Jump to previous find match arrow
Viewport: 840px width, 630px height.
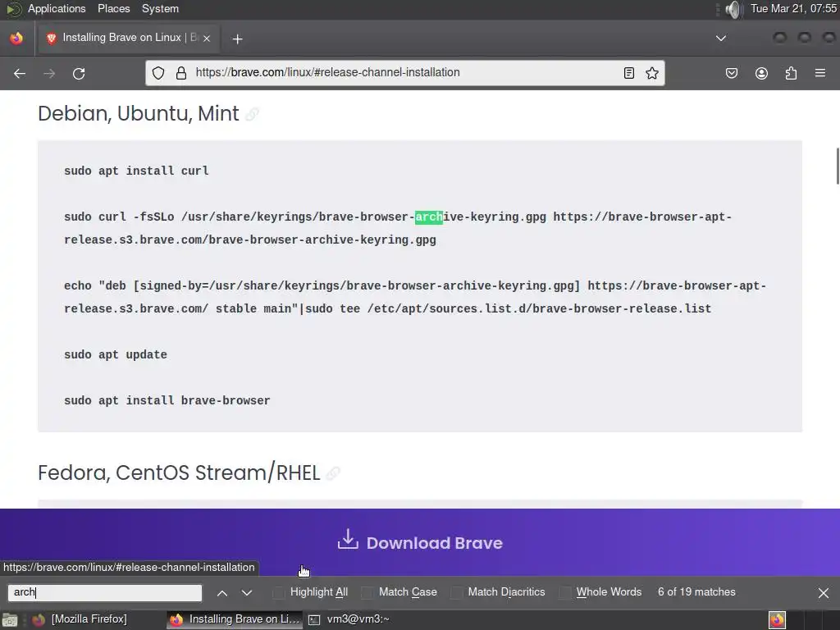[222, 593]
